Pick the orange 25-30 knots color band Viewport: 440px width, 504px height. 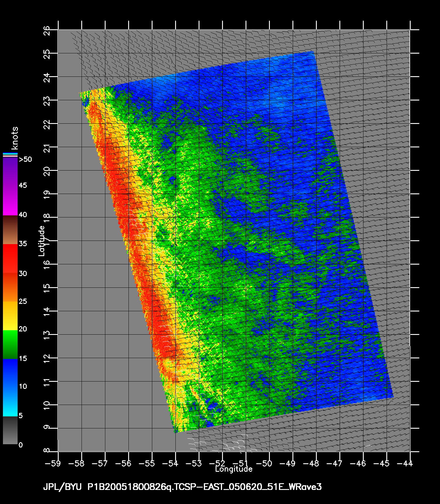pyautogui.click(x=10, y=287)
